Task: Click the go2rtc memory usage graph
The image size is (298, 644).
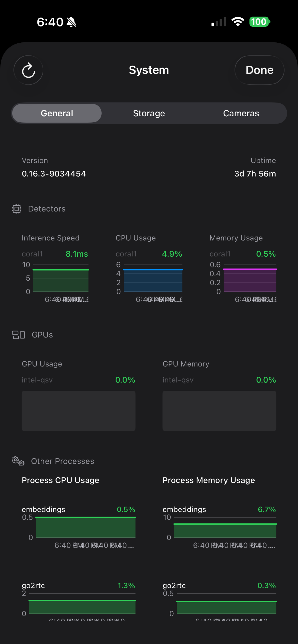Action: pyautogui.click(x=227, y=608)
